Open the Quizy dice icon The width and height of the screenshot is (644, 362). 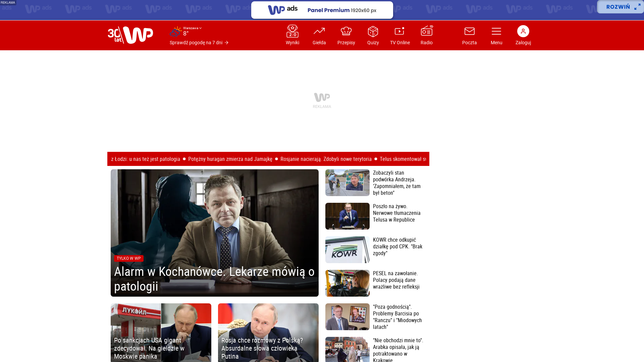(x=373, y=32)
